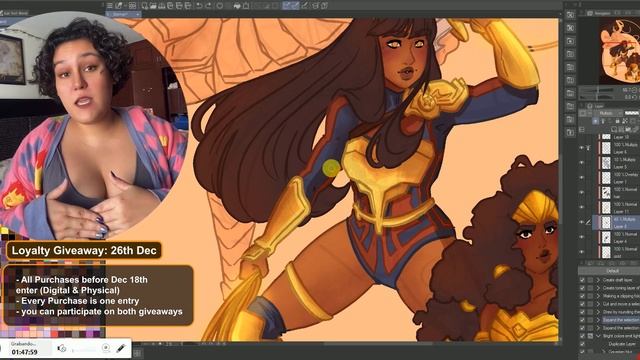Screen dimensions: 640x360
Task: Hide Layer 4 with its eye icon
Action: 581,237
